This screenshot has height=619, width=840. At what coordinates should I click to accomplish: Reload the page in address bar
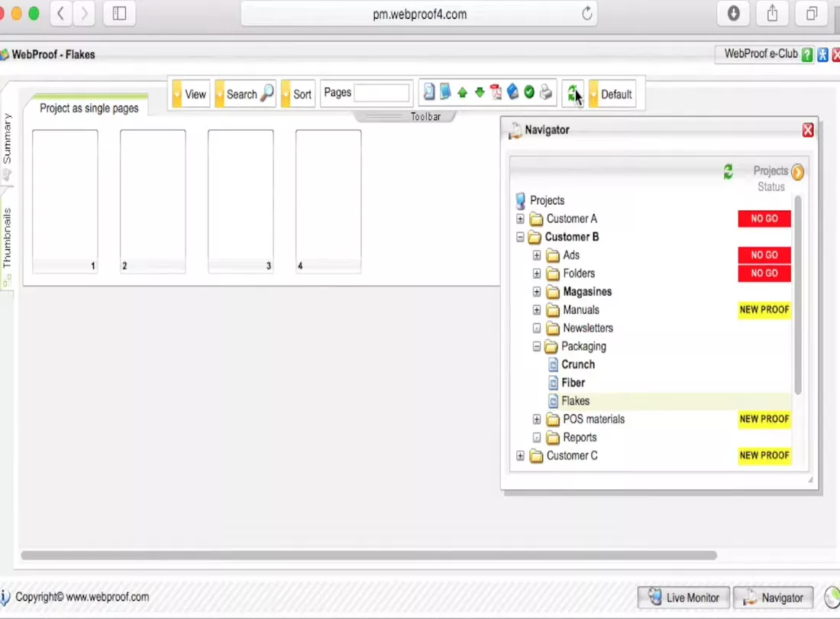(x=586, y=14)
